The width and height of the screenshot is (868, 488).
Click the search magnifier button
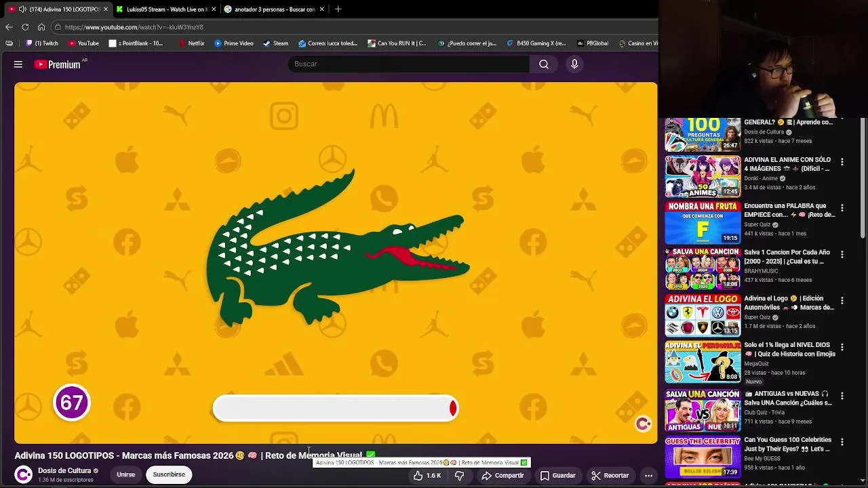point(544,64)
